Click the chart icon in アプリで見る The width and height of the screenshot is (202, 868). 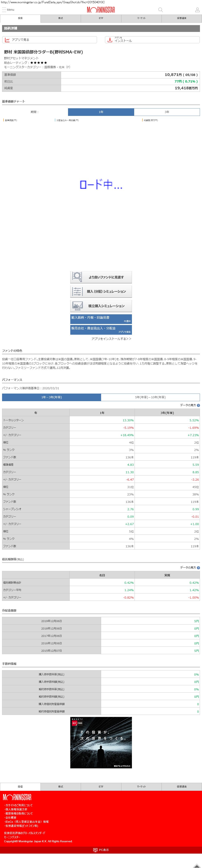point(7,40)
